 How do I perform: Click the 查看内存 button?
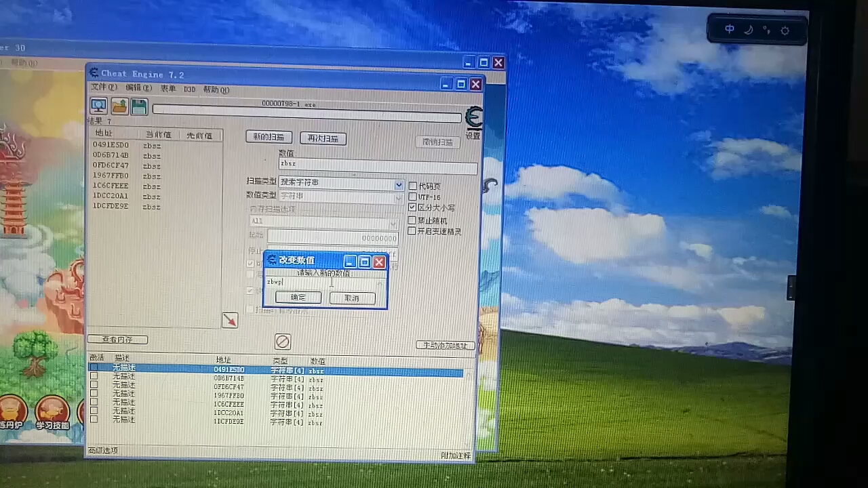pyautogui.click(x=117, y=340)
